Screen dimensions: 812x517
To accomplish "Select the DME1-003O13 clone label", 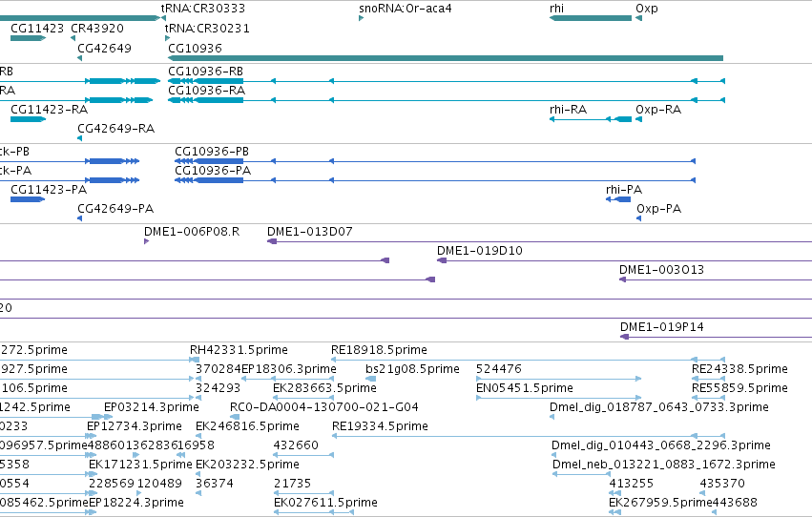I will pos(662,270).
